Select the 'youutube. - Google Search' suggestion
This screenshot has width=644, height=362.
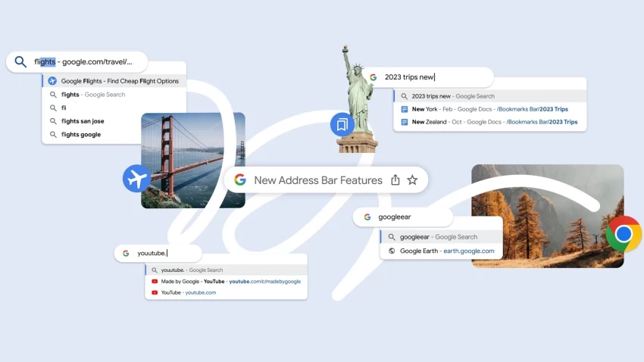(x=227, y=270)
